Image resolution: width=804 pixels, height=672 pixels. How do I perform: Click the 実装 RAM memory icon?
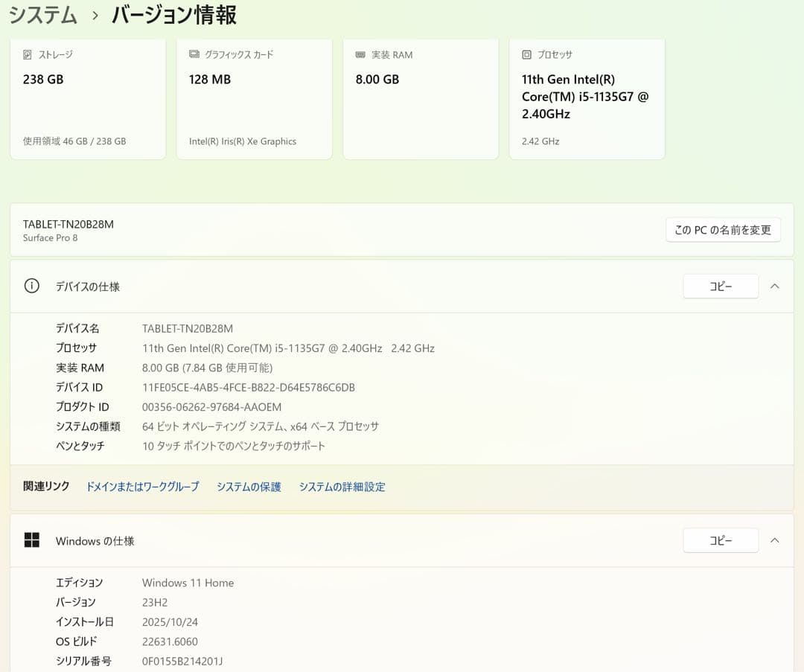click(x=360, y=54)
